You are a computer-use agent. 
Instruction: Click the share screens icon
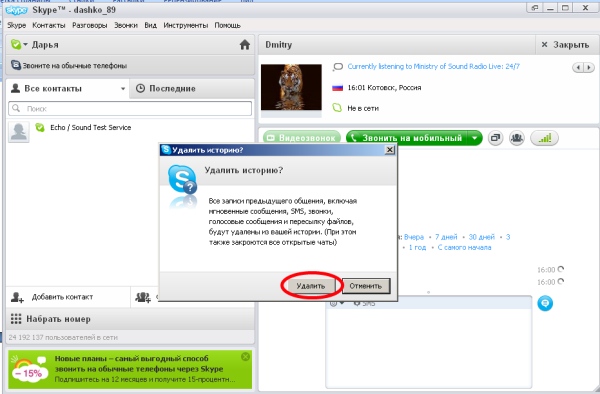coord(495,138)
